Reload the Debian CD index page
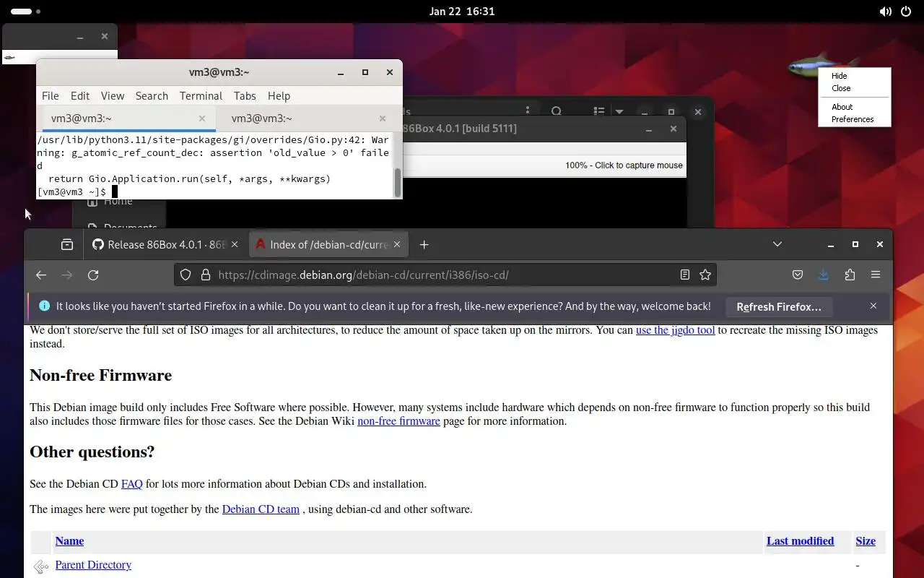924x578 pixels. 93,275
